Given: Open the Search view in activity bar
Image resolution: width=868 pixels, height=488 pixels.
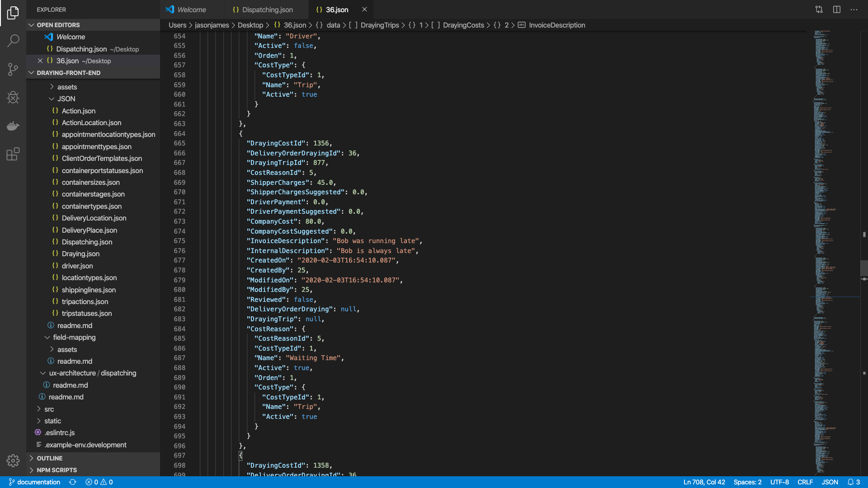Looking at the screenshot, I should tap(13, 41).
